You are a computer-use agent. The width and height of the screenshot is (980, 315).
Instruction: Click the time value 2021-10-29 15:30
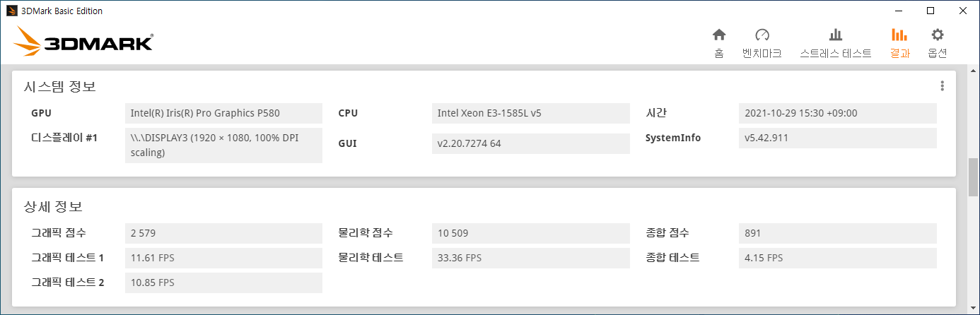pos(837,113)
